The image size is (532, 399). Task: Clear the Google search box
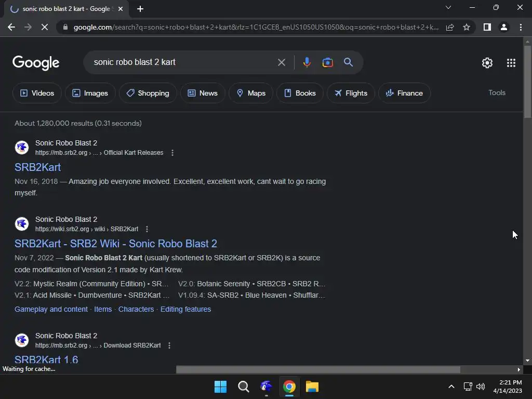pyautogui.click(x=281, y=62)
